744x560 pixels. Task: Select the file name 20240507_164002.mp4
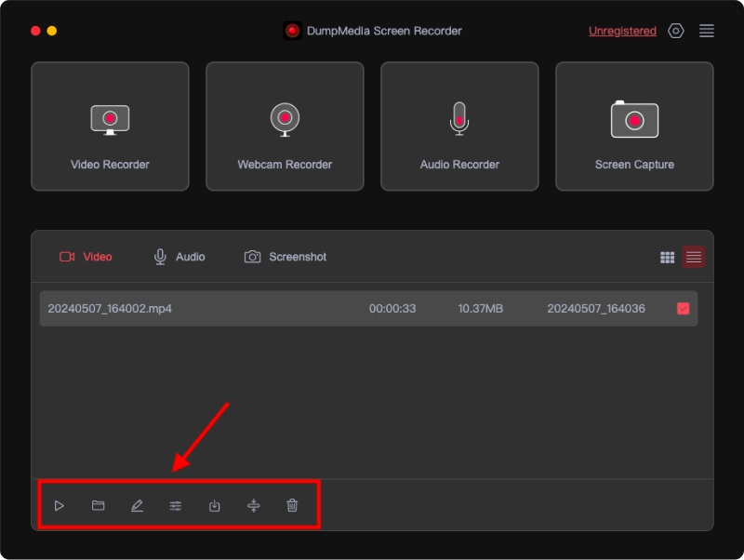point(110,309)
